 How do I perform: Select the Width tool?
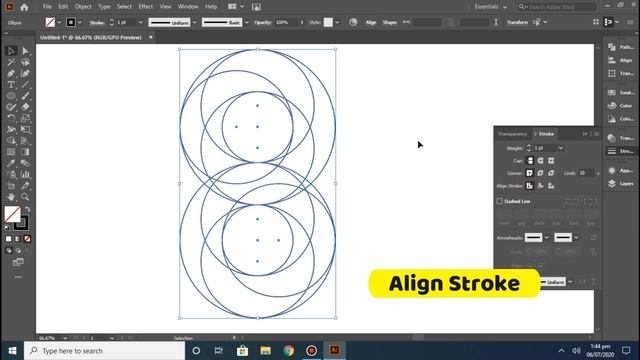pos(11,129)
